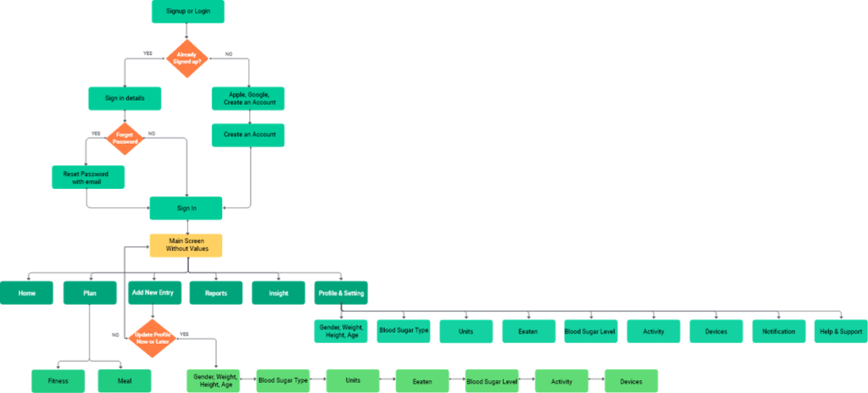The width and height of the screenshot is (868, 393).
Task: Click 'Gender, Weight, Height, Age' under Profile & Setting
Action: point(341,331)
